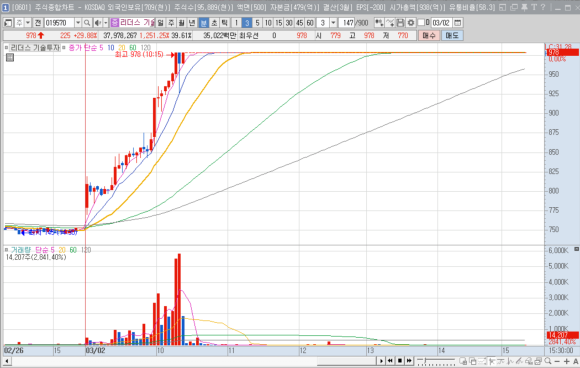Expand the dropdown arrow next to sound icon
The width and height of the screenshot is (580, 368).
pos(105,23)
